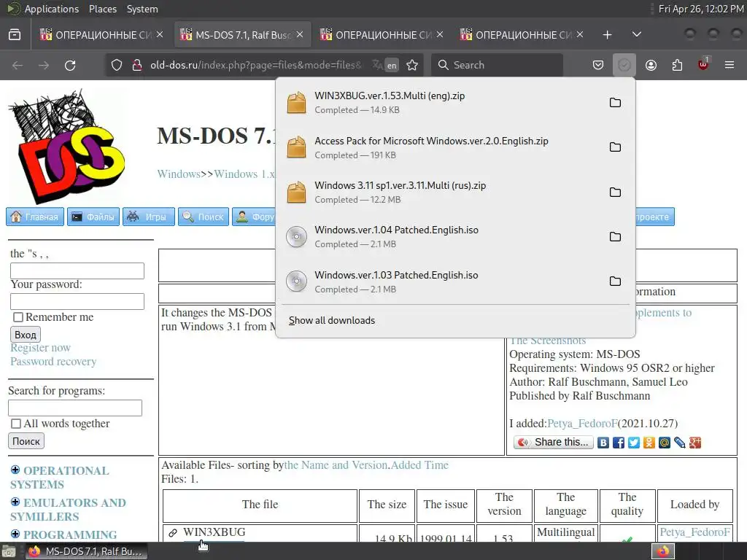Expand PROGRAMMING tree section

click(x=15, y=534)
